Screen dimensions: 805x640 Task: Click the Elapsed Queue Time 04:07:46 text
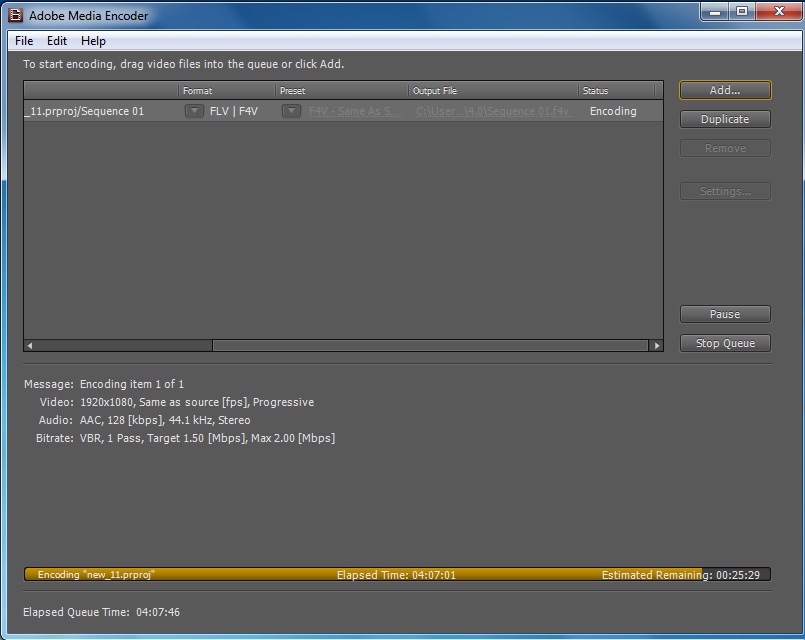pyautogui.click(x=101, y=612)
